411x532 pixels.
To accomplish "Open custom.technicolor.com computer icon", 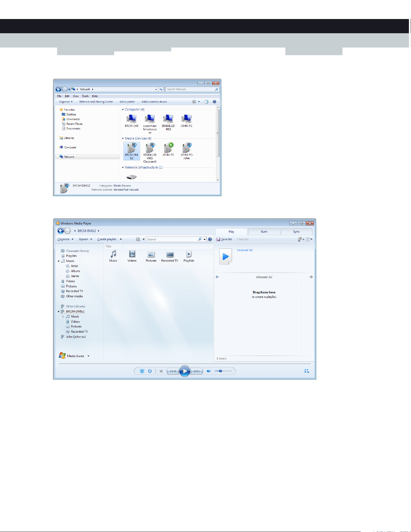I will 150,124.
